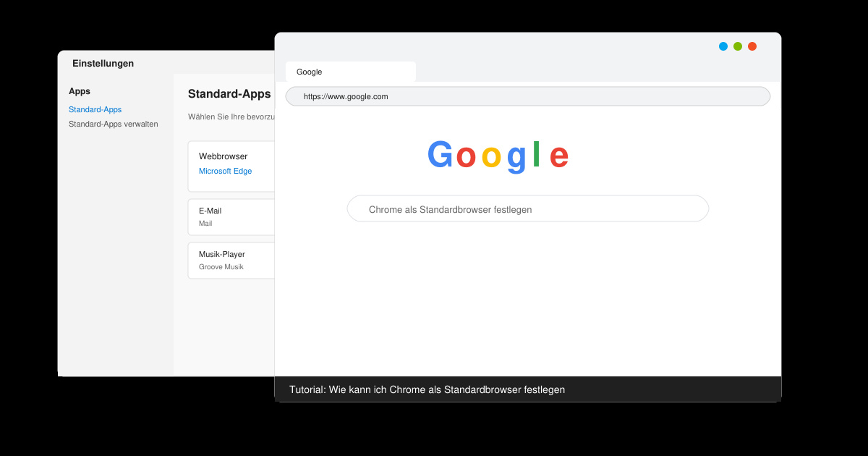The width and height of the screenshot is (868, 456).
Task: Click the green window control dot
Action: (x=738, y=46)
